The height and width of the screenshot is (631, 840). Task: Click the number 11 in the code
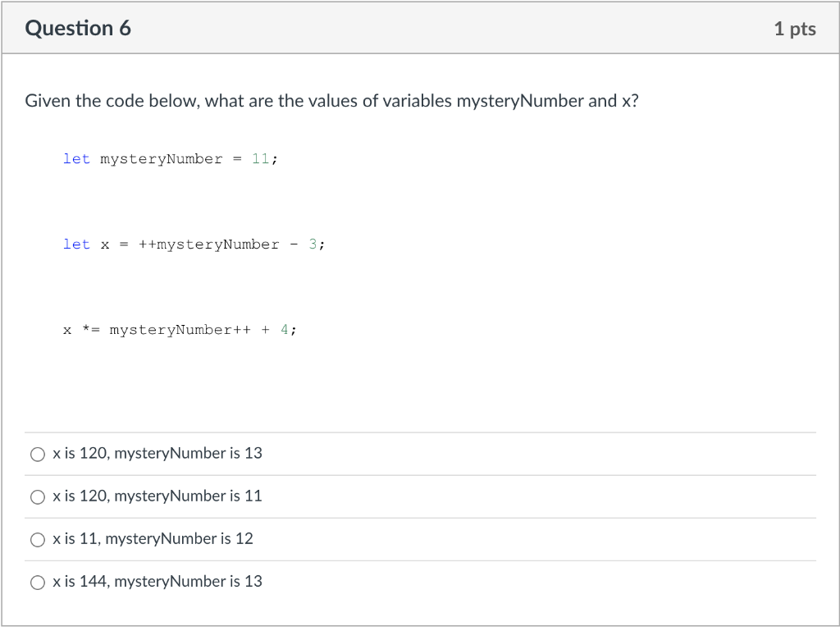262,158
